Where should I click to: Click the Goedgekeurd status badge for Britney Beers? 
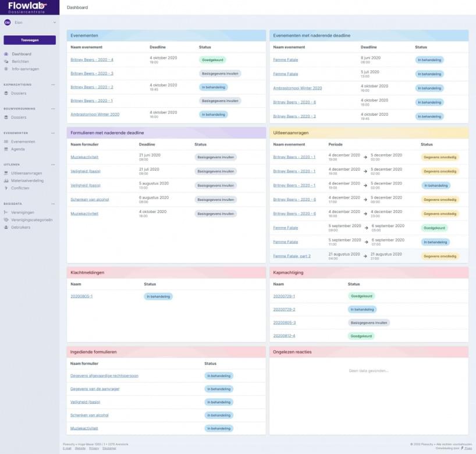212,59
